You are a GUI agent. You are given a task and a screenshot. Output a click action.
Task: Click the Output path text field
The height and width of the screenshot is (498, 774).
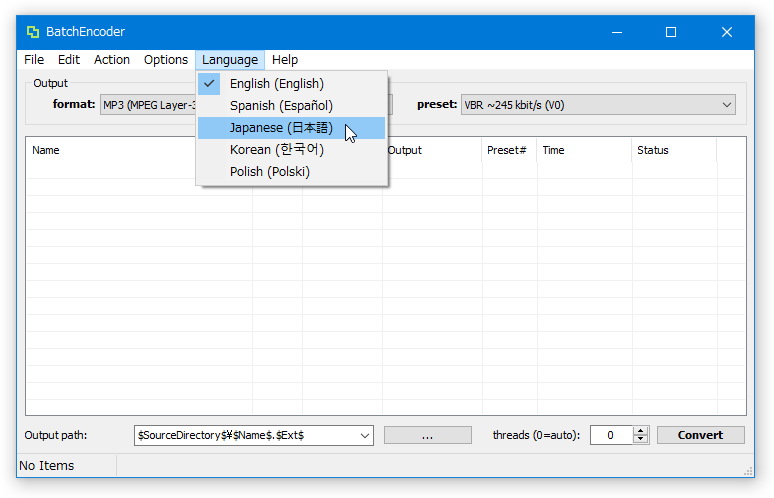pyautogui.click(x=246, y=435)
